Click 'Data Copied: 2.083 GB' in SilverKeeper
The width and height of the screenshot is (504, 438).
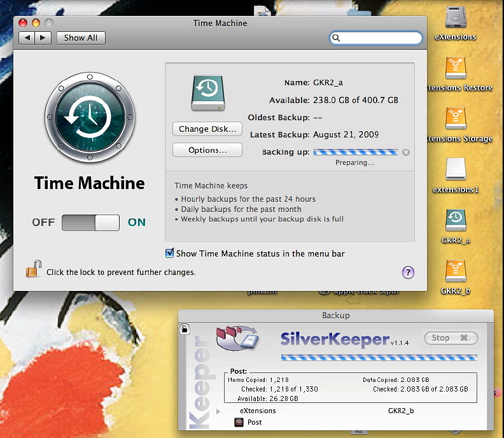396,380
